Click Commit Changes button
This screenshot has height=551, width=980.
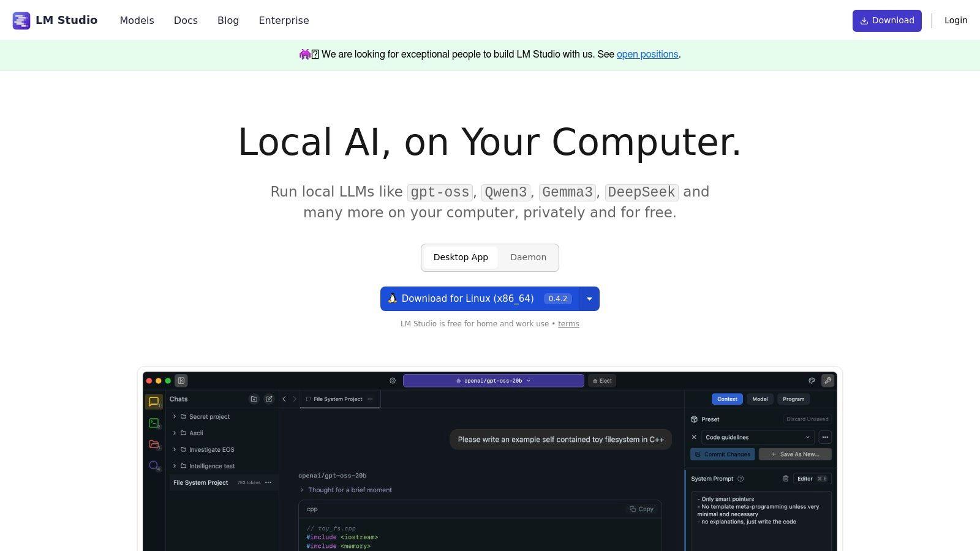(x=723, y=454)
